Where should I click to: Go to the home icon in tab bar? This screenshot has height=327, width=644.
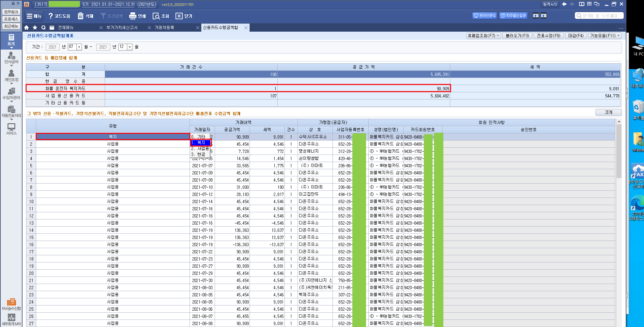click(27, 28)
